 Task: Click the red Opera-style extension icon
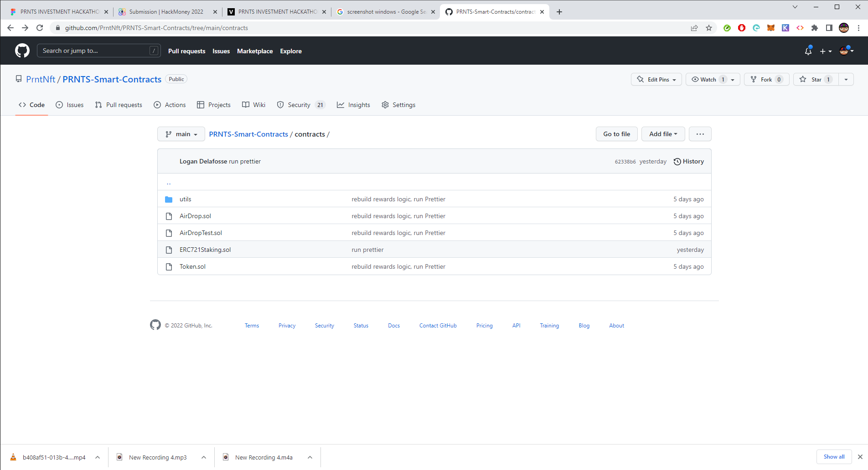pos(742,28)
